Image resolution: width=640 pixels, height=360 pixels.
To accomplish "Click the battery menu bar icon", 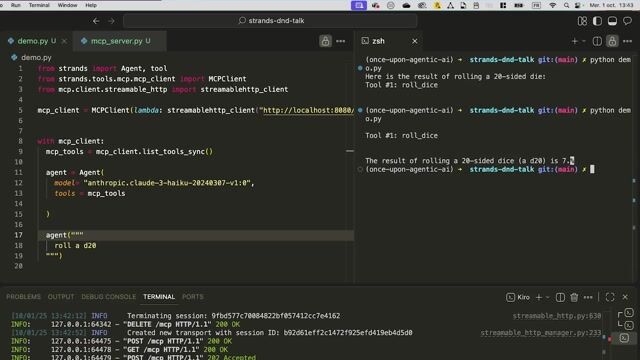I will click(x=518, y=5).
